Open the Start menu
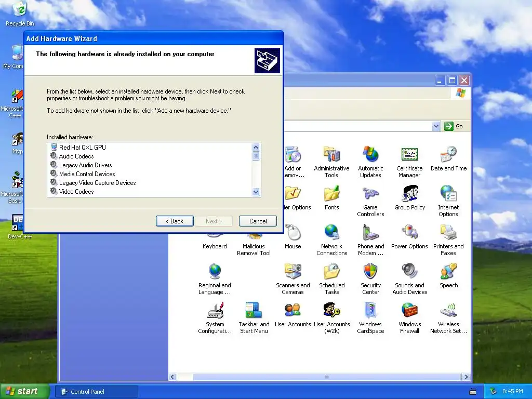Screen dimensions: 532x399 [x=24, y=391]
